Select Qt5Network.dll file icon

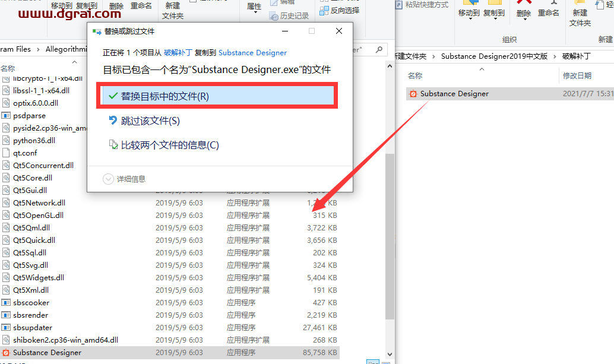pos(6,202)
